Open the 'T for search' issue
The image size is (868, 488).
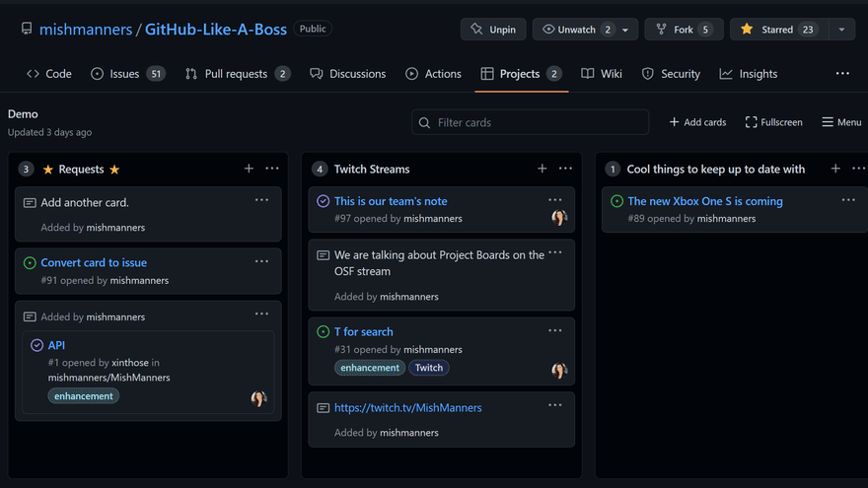pos(364,332)
